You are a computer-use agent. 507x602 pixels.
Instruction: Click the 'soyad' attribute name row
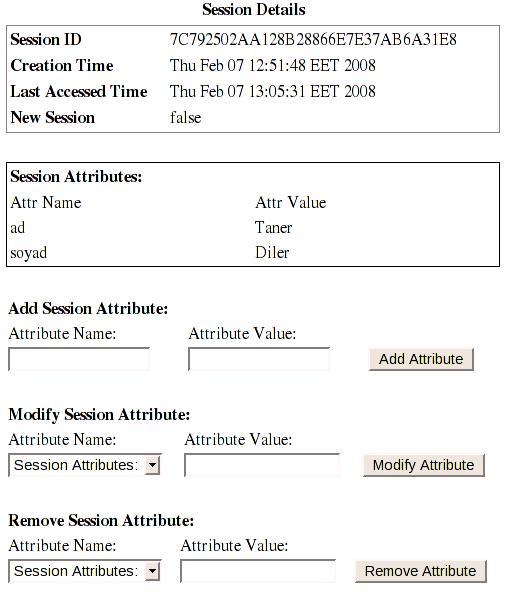point(29,253)
